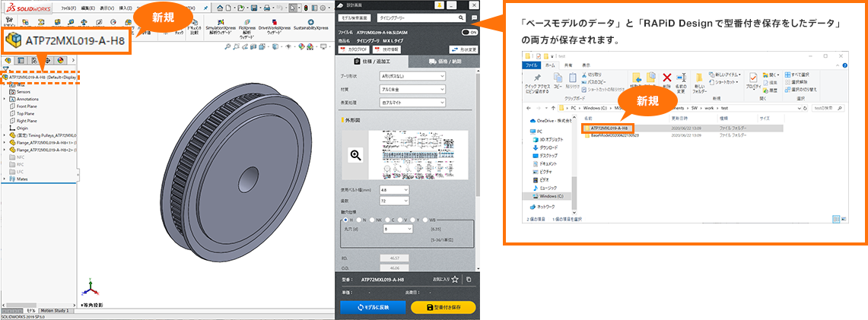Click the red X Delete icon in Explorer
Image resolution: width=868 pixels, height=320 pixels.
click(x=667, y=78)
